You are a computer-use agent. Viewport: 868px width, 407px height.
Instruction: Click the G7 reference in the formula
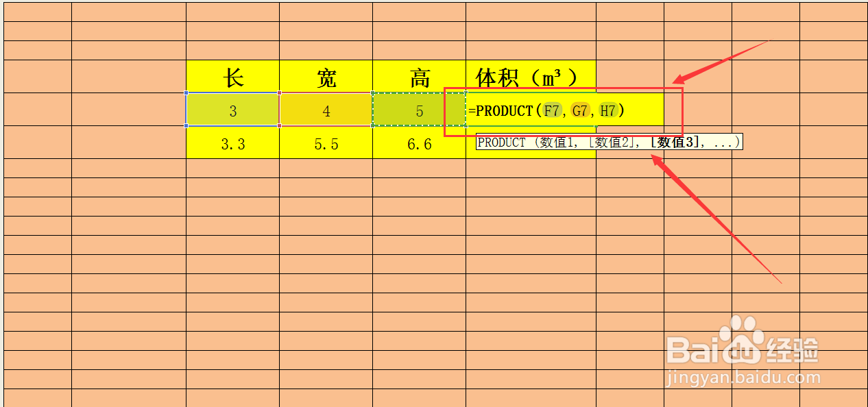click(x=579, y=110)
